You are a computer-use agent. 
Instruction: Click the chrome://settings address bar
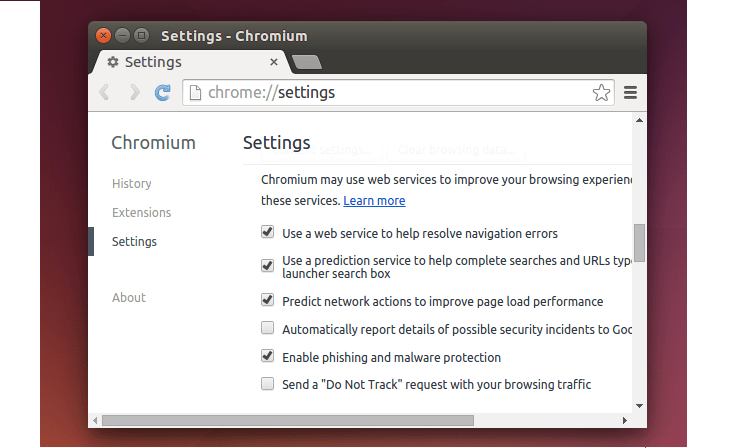point(398,92)
